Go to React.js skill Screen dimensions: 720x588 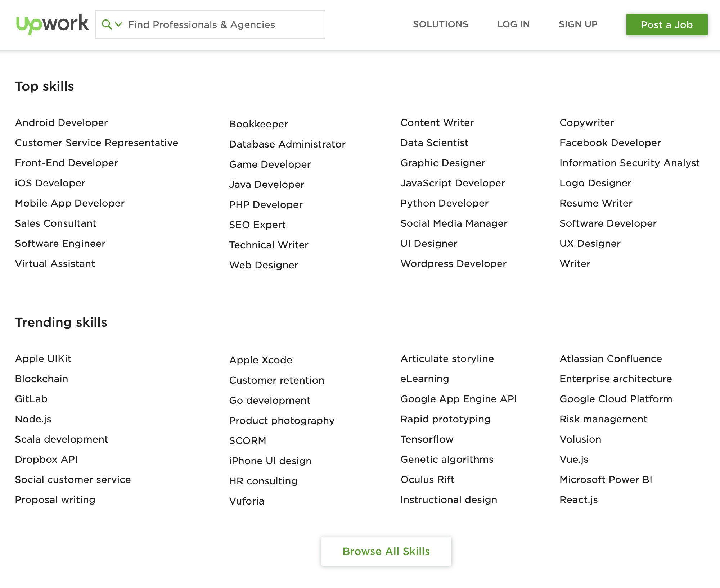579,500
